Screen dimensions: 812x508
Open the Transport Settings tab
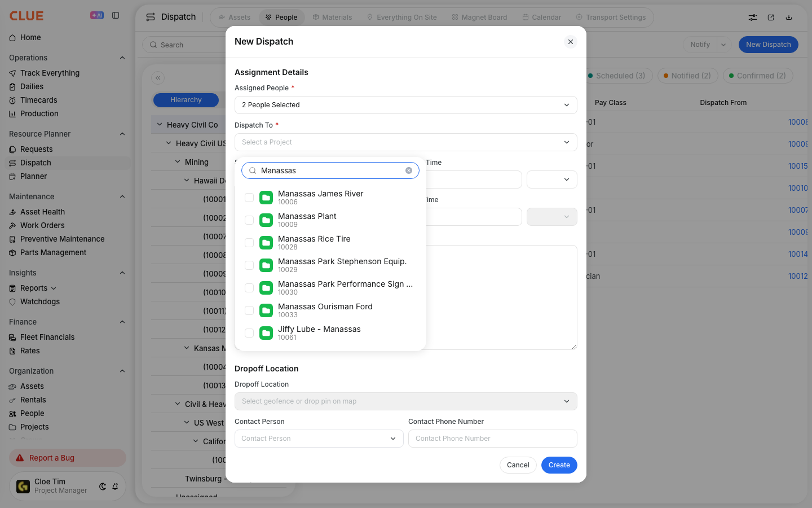coord(611,17)
